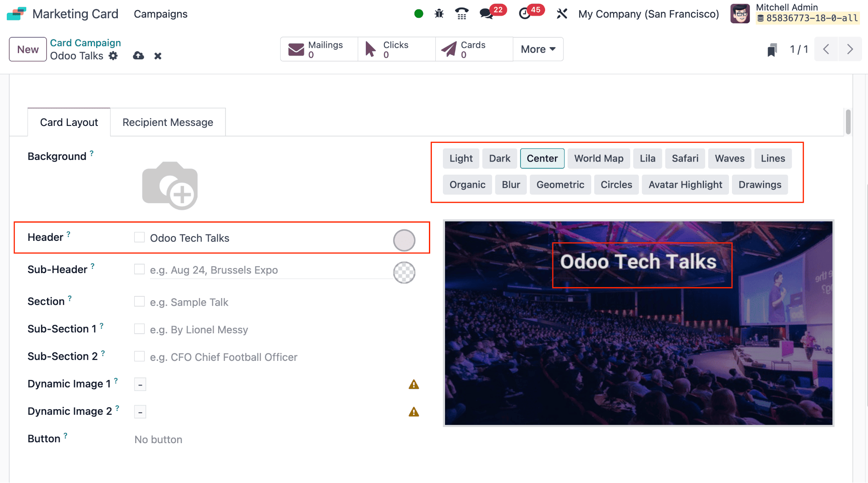Toggle the Sub-Section 2 checkbox
This screenshot has height=483, width=868.
(139, 356)
